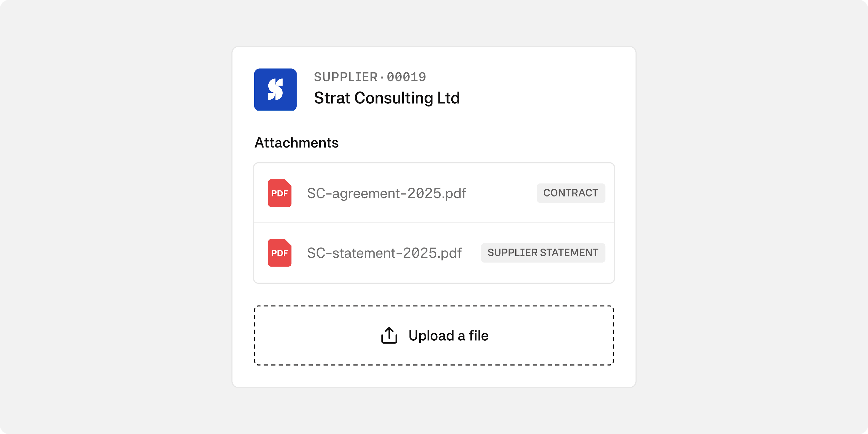This screenshot has height=434, width=868.
Task: Open the SC-statement-2025.pdf file name
Action: pyautogui.click(x=384, y=253)
